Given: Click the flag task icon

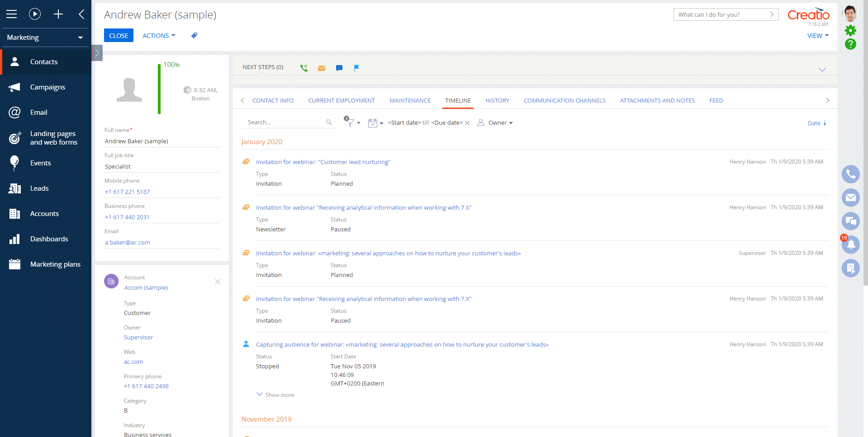Looking at the screenshot, I should tap(356, 68).
